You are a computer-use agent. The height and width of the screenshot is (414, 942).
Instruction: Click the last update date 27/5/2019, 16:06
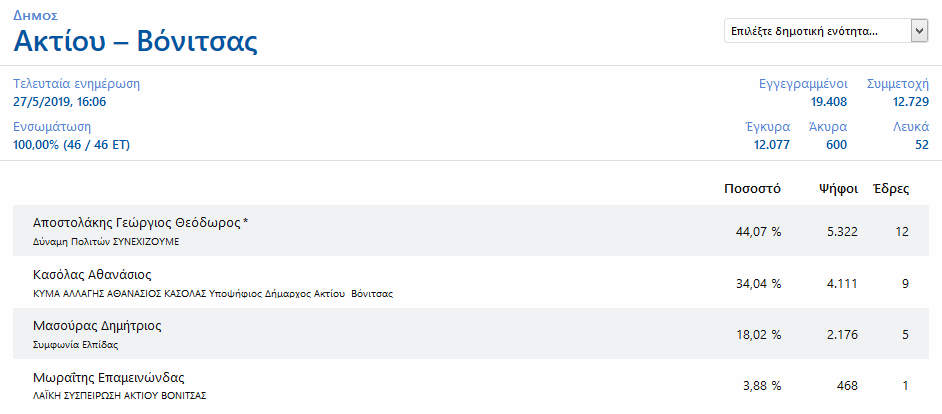point(59,102)
